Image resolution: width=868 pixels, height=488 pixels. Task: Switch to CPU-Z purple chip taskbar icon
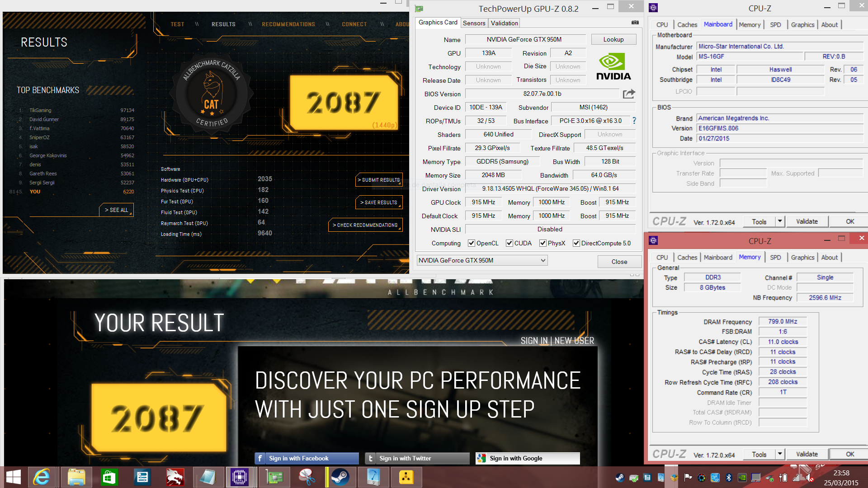tap(240, 477)
